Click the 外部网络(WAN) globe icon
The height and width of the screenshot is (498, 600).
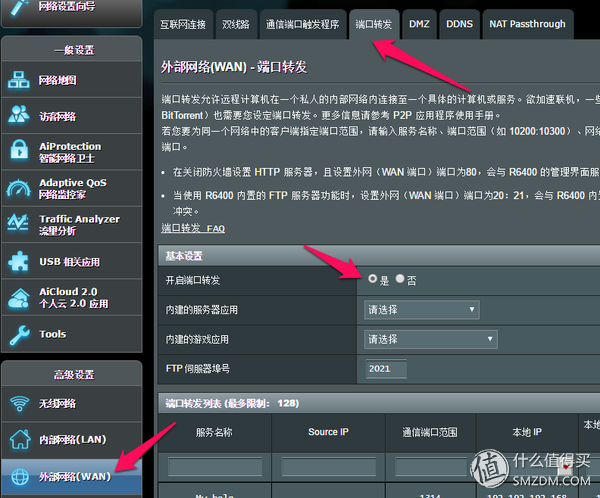(x=20, y=477)
